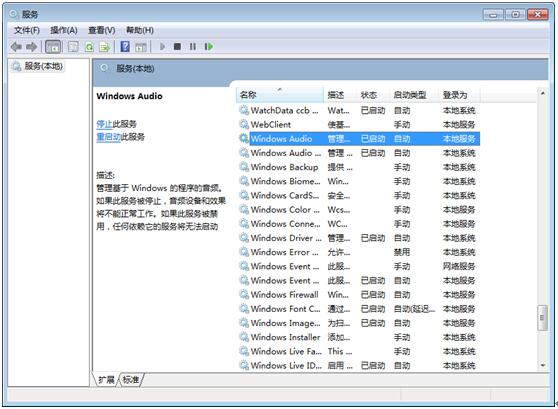This screenshot has height=409, width=558.
Task: Click the 重启动 service link
Action: point(109,137)
